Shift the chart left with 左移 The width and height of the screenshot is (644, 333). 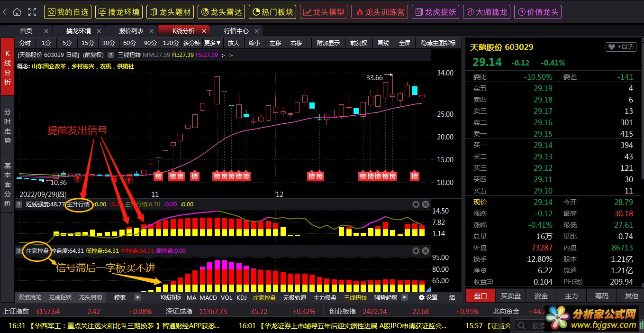click(x=275, y=43)
